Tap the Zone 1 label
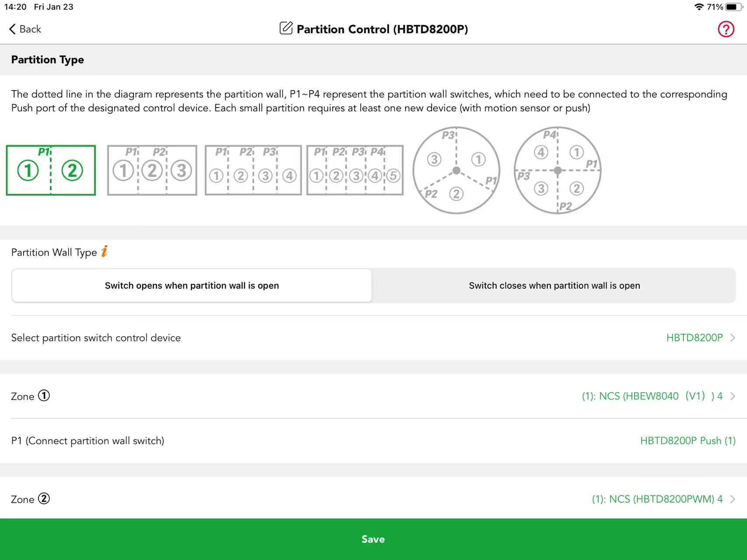This screenshot has height=560, width=747. click(x=31, y=396)
